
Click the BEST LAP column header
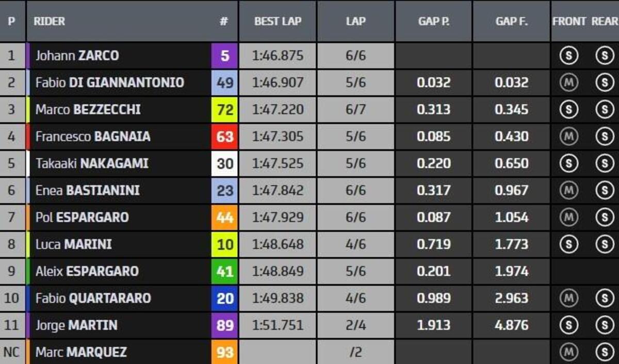point(278,21)
